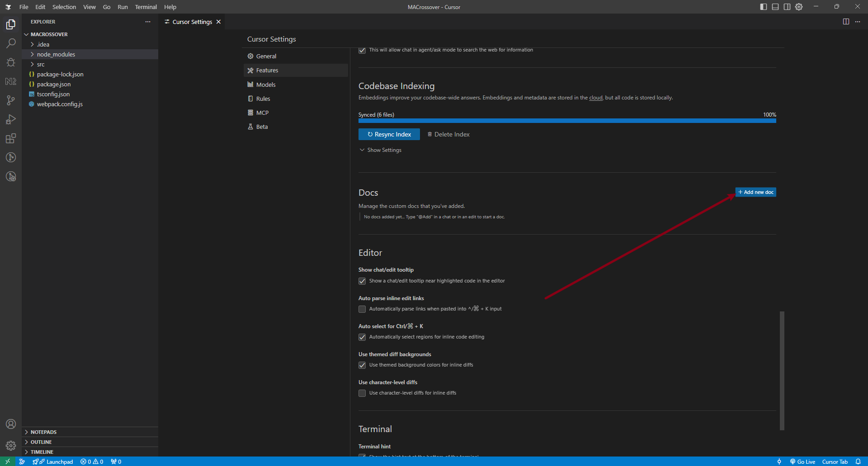Viewport: 868px width, 466px height.
Task: Click split editor icon in tab bar
Action: pyautogui.click(x=846, y=22)
